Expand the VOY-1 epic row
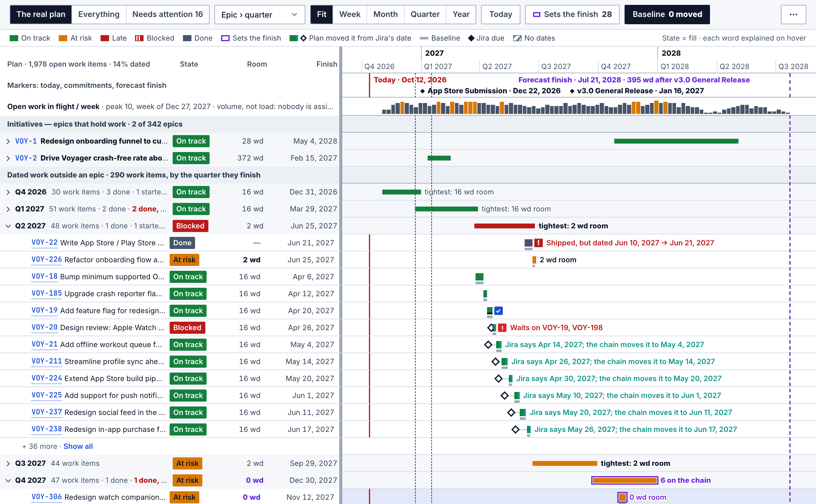The height and width of the screenshot is (504, 816). [x=8, y=141]
